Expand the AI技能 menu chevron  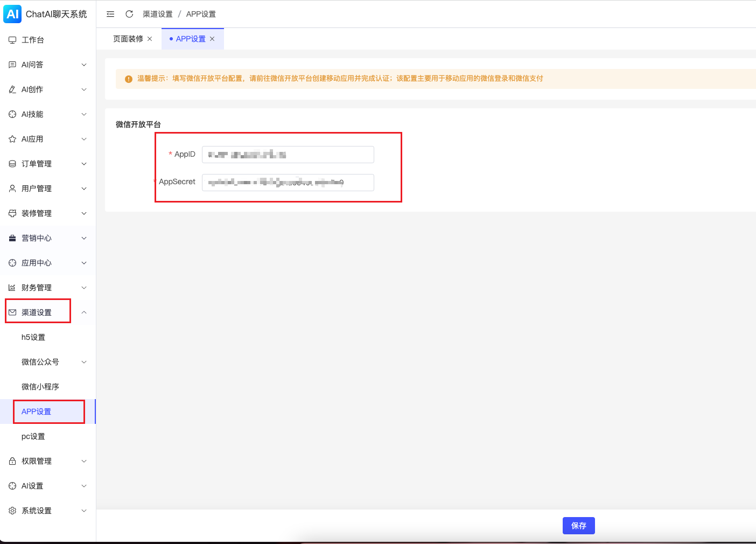coord(84,114)
